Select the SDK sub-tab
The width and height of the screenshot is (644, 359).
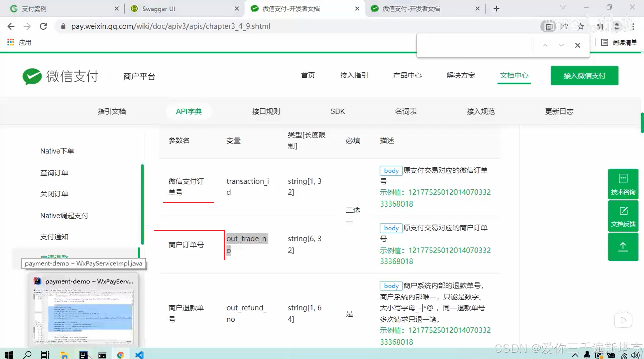point(337,111)
